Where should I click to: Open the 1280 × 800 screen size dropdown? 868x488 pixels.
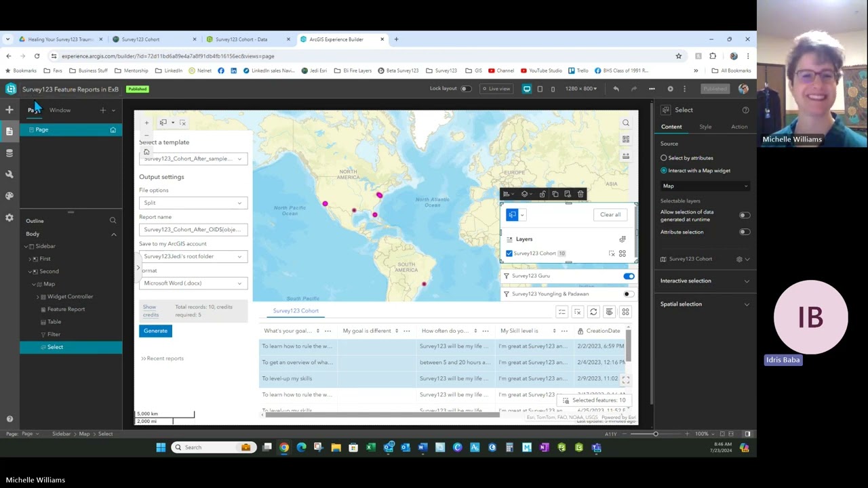tap(582, 89)
